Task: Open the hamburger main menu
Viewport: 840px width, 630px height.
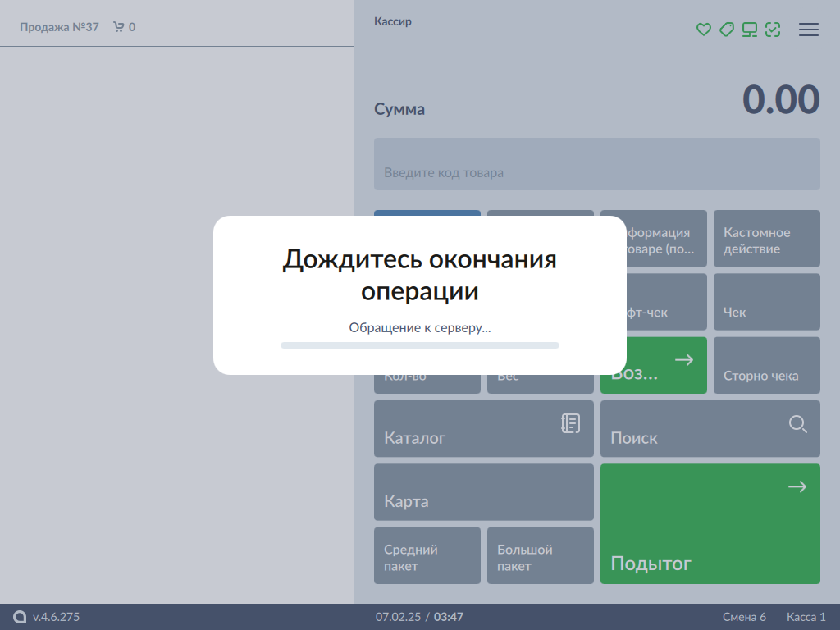Action: coord(809,30)
